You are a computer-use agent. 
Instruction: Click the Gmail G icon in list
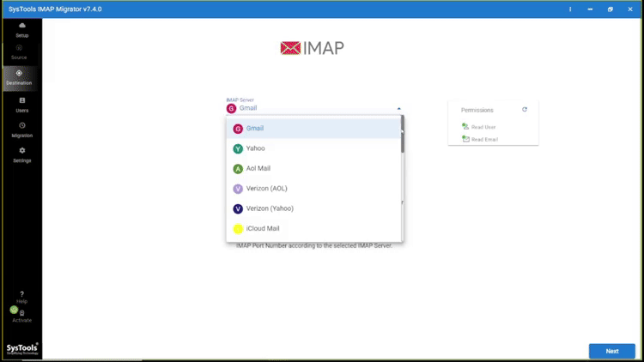(x=238, y=129)
